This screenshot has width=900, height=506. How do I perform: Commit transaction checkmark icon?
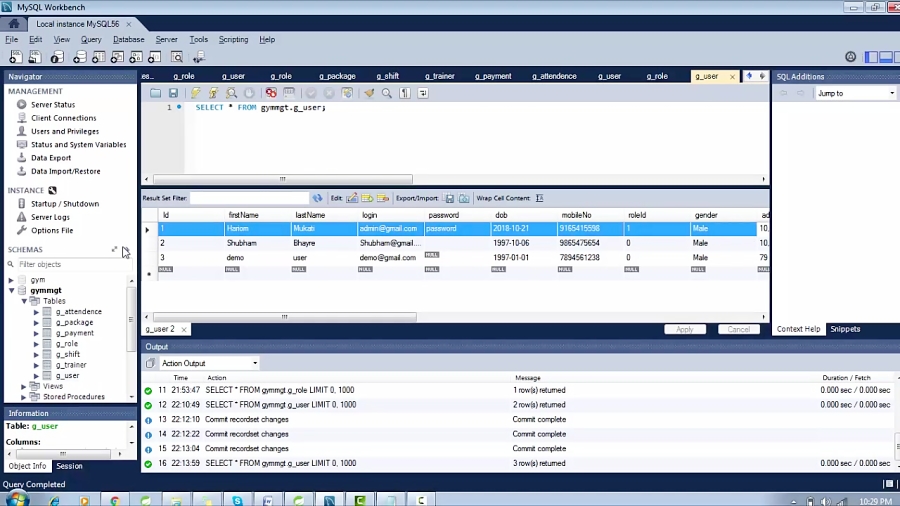[311, 93]
